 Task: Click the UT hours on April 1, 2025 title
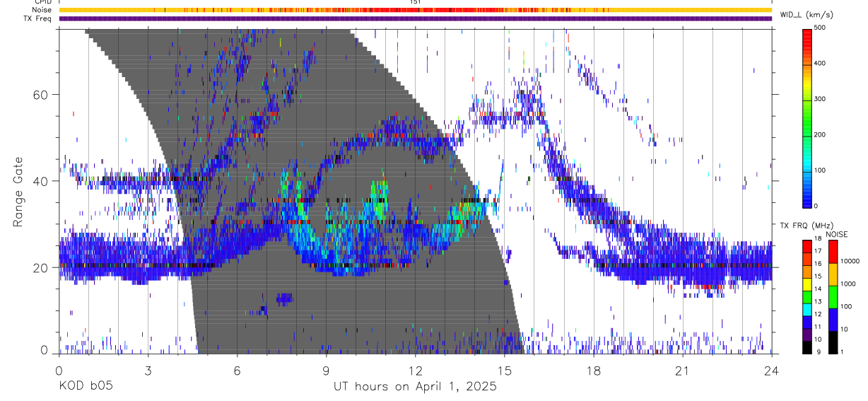click(415, 387)
